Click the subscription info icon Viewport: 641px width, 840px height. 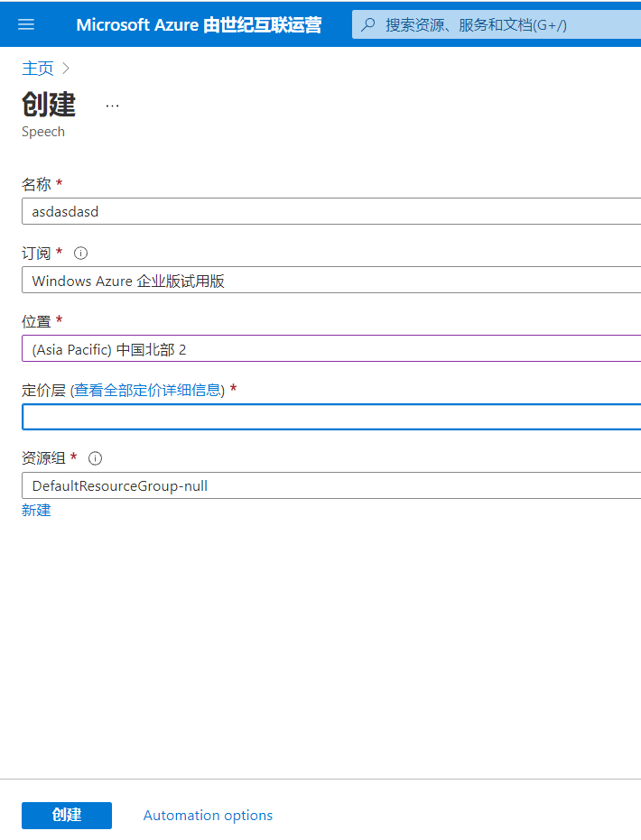[x=80, y=253]
